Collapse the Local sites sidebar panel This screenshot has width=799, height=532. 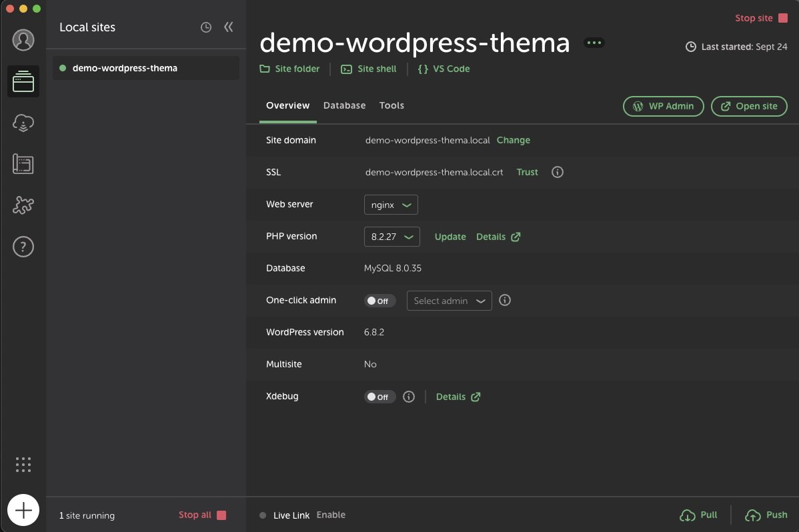(229, 27)
